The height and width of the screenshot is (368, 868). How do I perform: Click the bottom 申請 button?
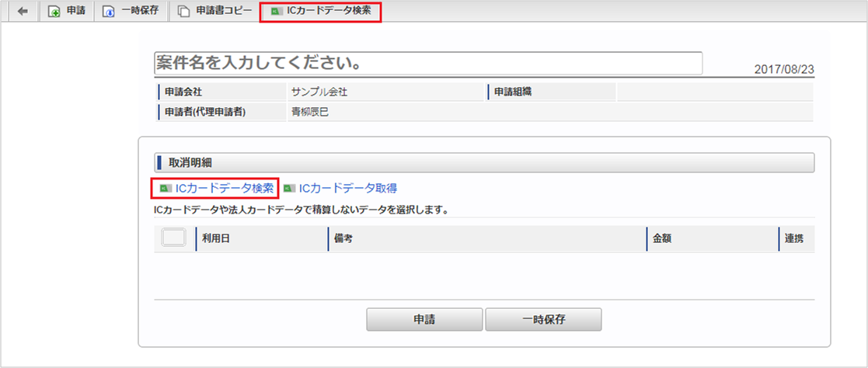[424, 319]
